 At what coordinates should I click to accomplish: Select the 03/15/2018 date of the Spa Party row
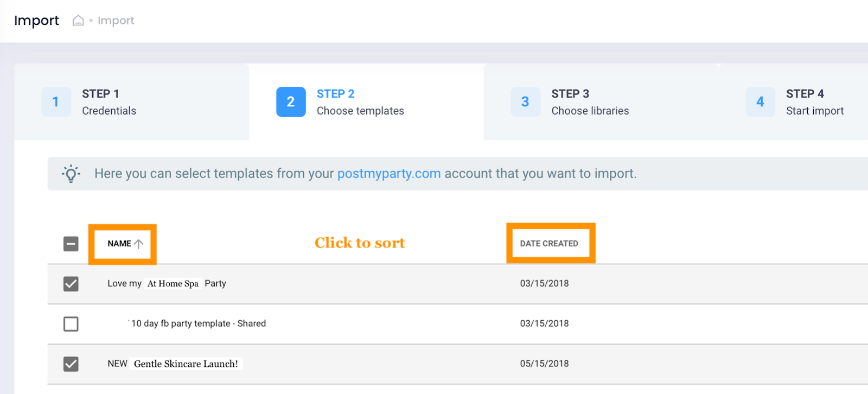coord(544,283)
